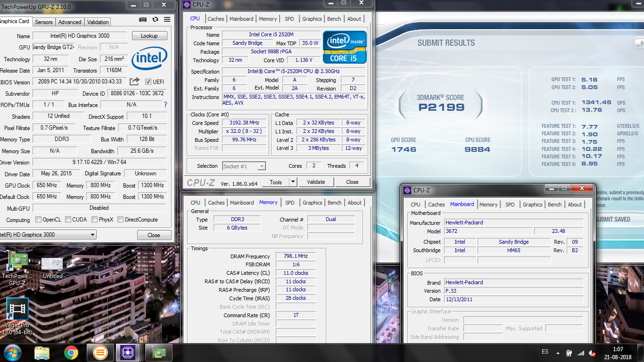Open the HD Graphics 3000 GPU selector dropdown
This screenshot has height=362, width=644.
coord(47,234)
